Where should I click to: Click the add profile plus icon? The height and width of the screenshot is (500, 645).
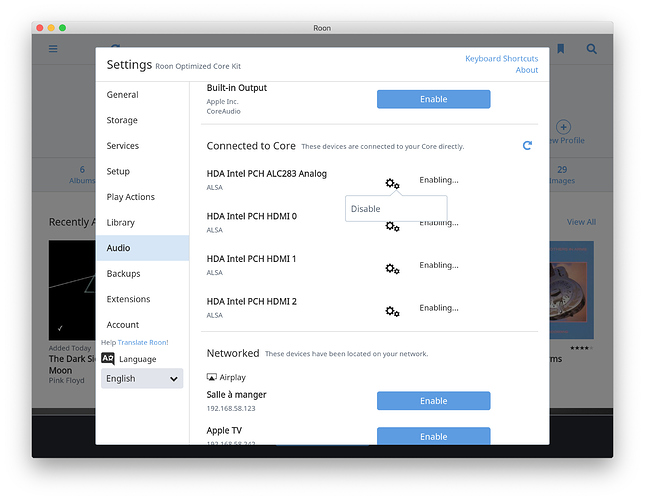tap(563, 127)
